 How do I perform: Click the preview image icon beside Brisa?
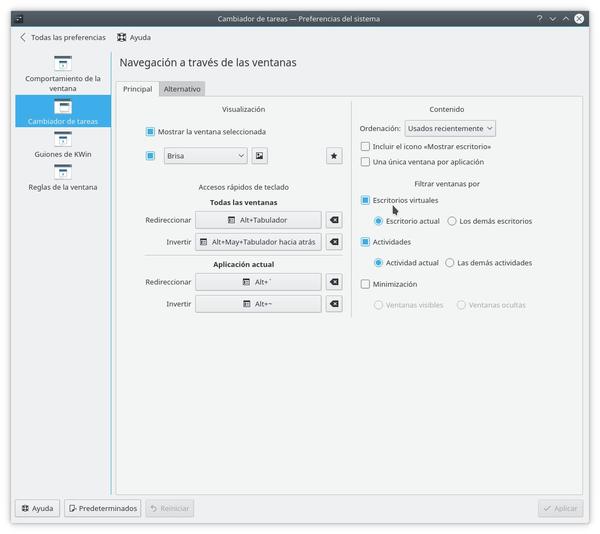pos(260,156)
